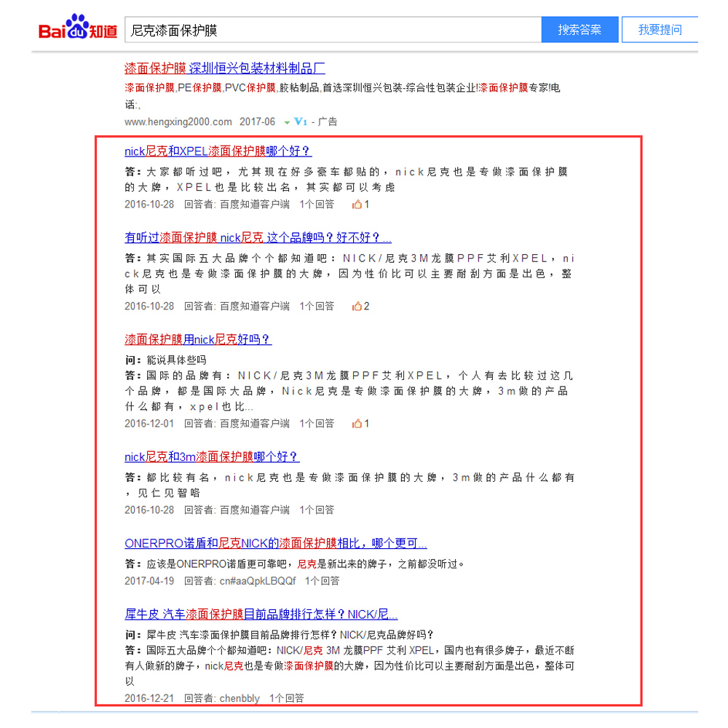Click the answerer name cn#aaQpkLBQQf
The image size is (728, 728).
[x=258, y=581]
